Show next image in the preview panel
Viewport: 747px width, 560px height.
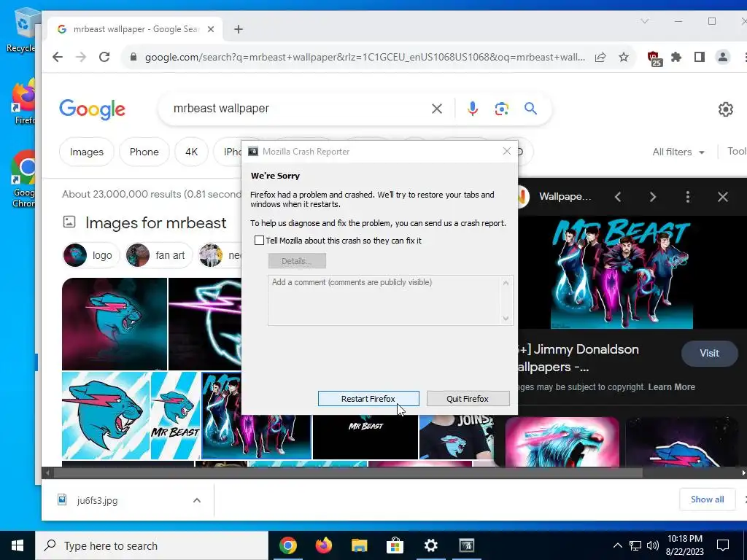click(653, 197)
